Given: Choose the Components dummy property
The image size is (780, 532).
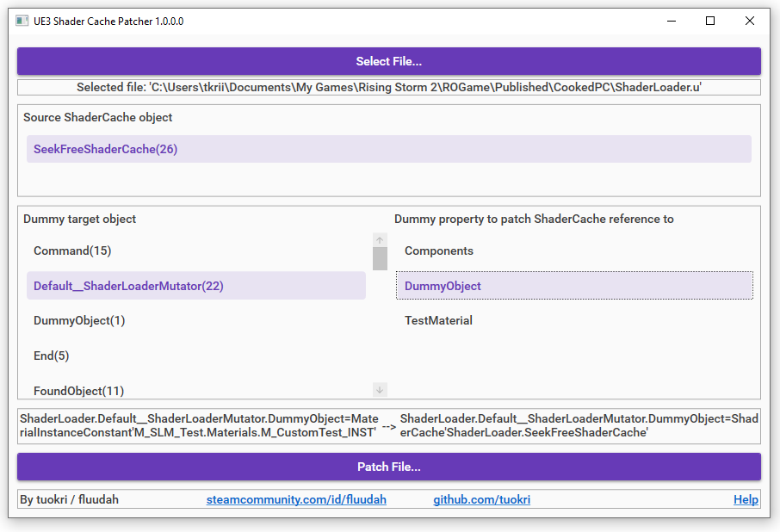Looking at the screenshot, I should 574,251.
